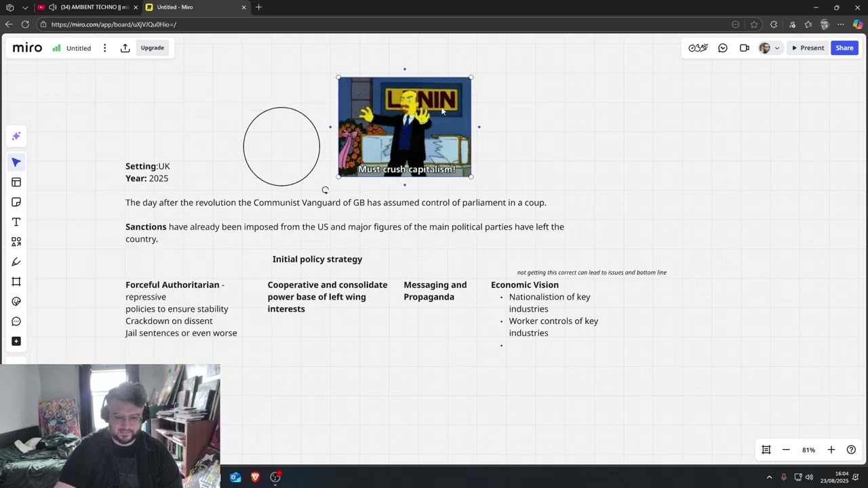Screen dimensions: 868x488
Task: Open the Stickers and emojis tool
Action: pyautogui.click(x=16, y=302)
